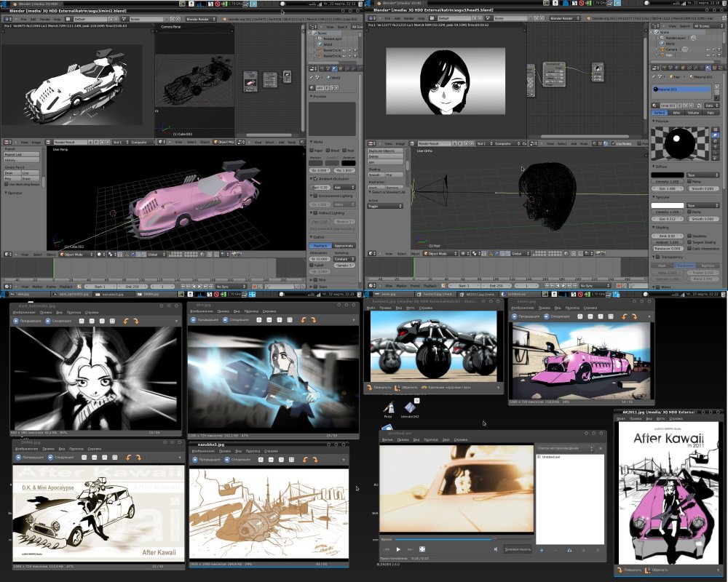Crop the photo in AK2011.jpg window

(x=656, y=570)
